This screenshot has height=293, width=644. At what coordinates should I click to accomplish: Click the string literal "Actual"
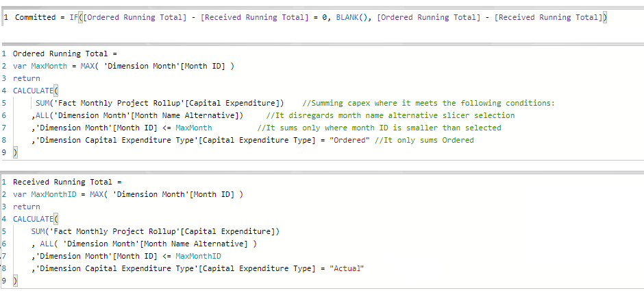click(347, 268)
